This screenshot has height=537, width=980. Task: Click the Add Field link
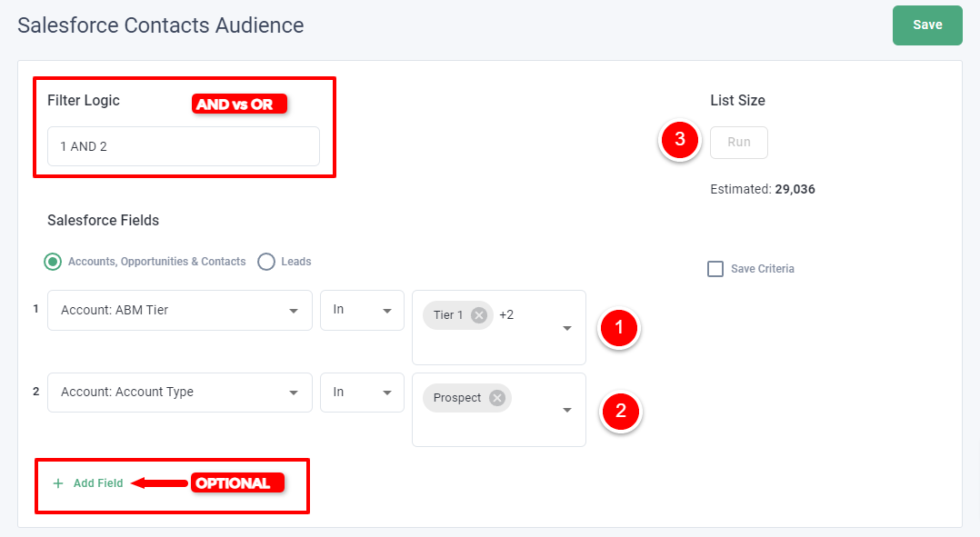tap(98, 483)
